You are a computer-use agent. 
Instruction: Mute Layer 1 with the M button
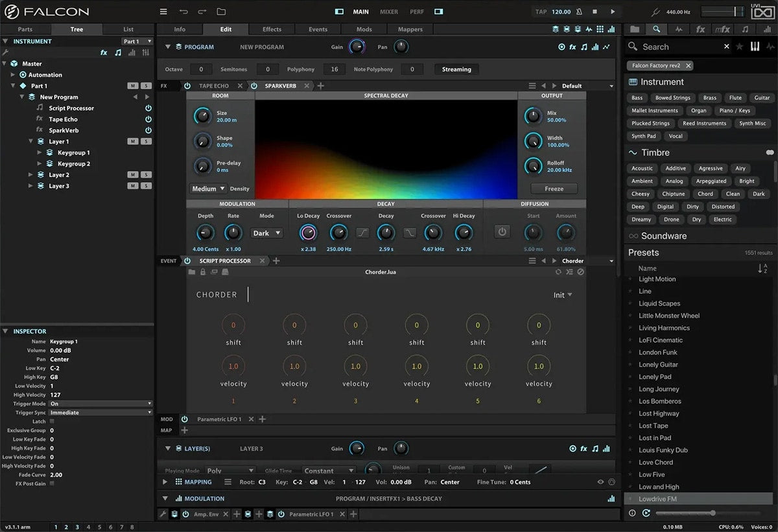coord(132,141)
